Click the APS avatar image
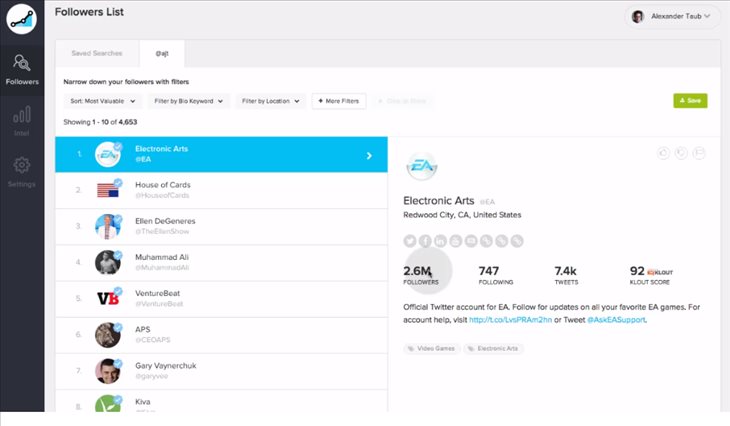The image size is (730, 426). 108,335
